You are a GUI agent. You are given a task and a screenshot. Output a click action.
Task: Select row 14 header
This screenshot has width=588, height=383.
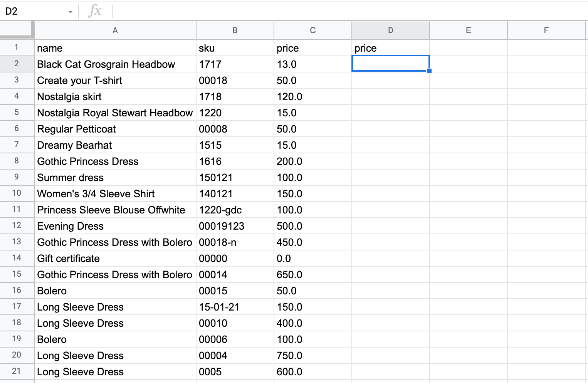pyautogui.click(x=17, y=258)
